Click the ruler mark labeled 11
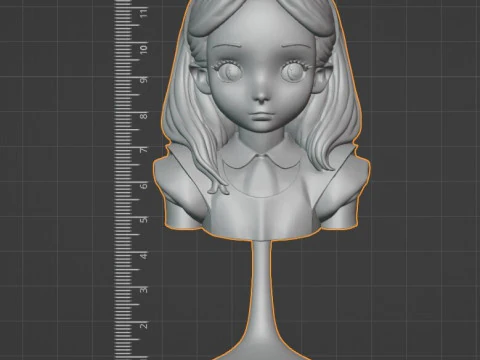Viewport: 480px width, 360px height. (x=144, y=13)
